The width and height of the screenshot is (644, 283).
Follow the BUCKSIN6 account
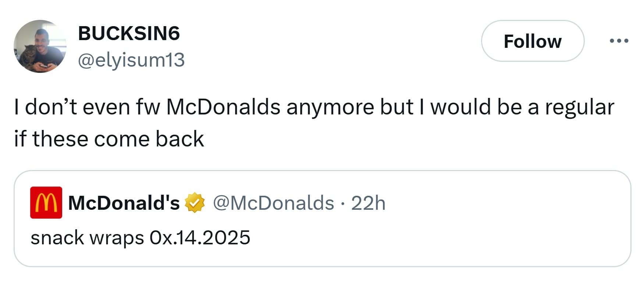click(x=532, y=41)
